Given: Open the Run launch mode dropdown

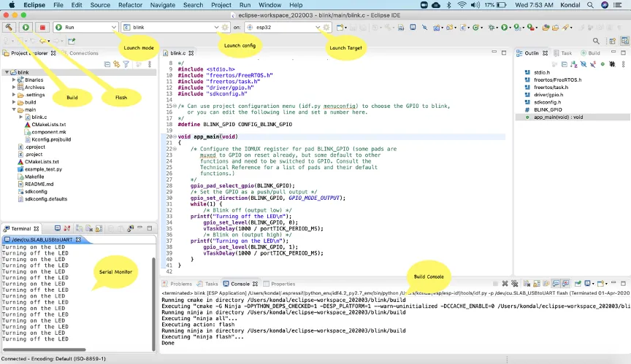Looking at the screenshot, I should [x=114, y=27].
